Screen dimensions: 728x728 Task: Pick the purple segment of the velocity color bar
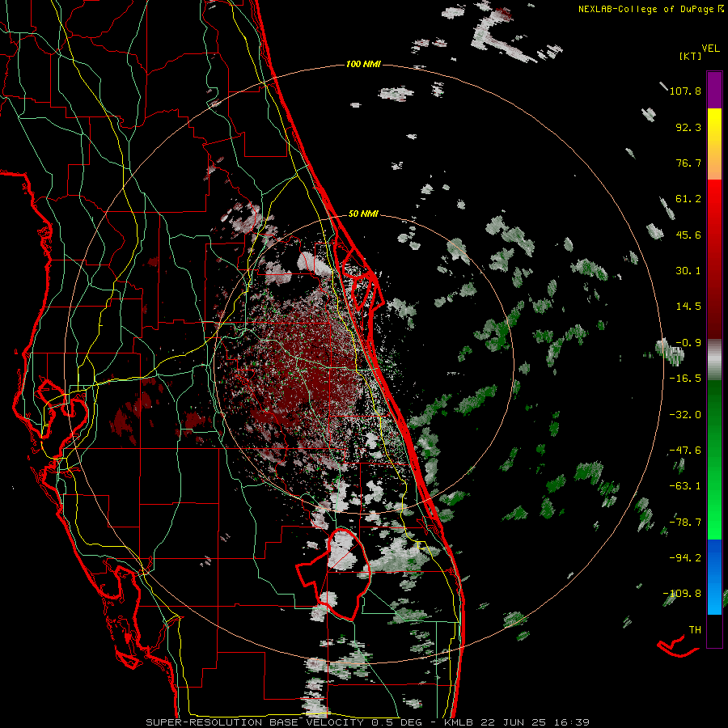coord(714,91)
